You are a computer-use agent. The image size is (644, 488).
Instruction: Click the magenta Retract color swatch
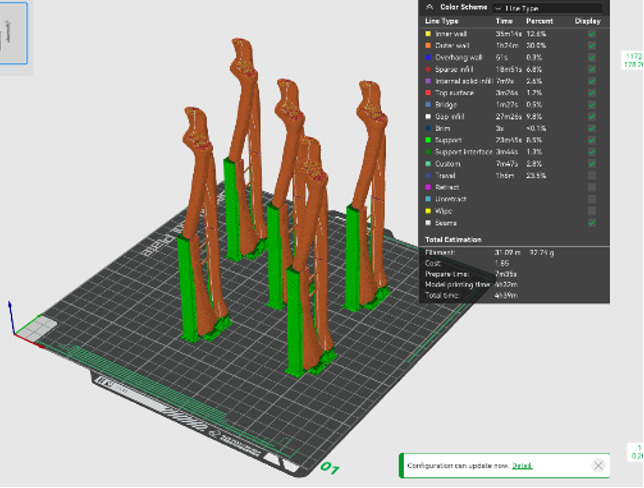428,187
